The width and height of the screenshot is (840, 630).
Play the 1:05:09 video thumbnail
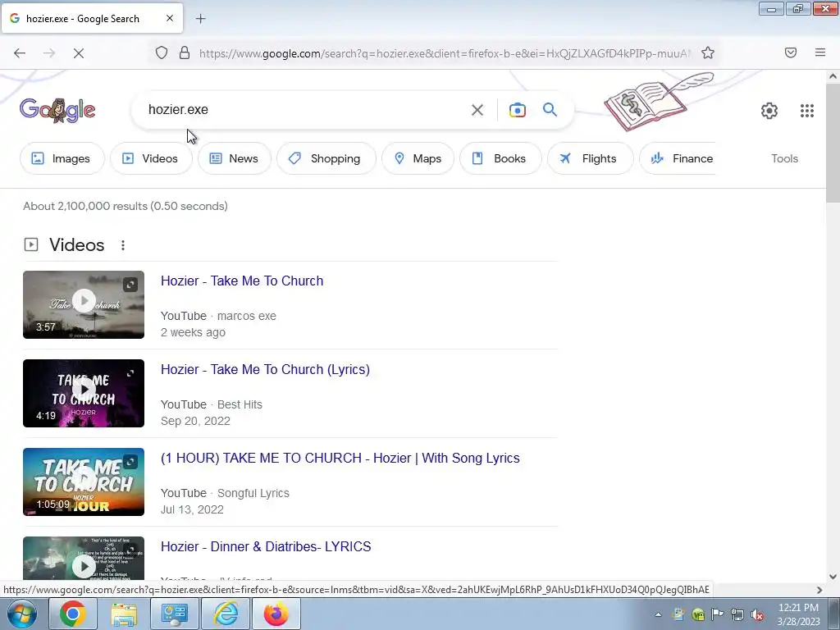coord(84,482)
